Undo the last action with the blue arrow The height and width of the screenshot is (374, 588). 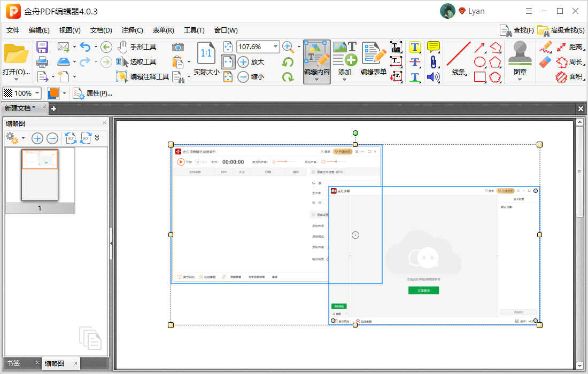point(85,47)
